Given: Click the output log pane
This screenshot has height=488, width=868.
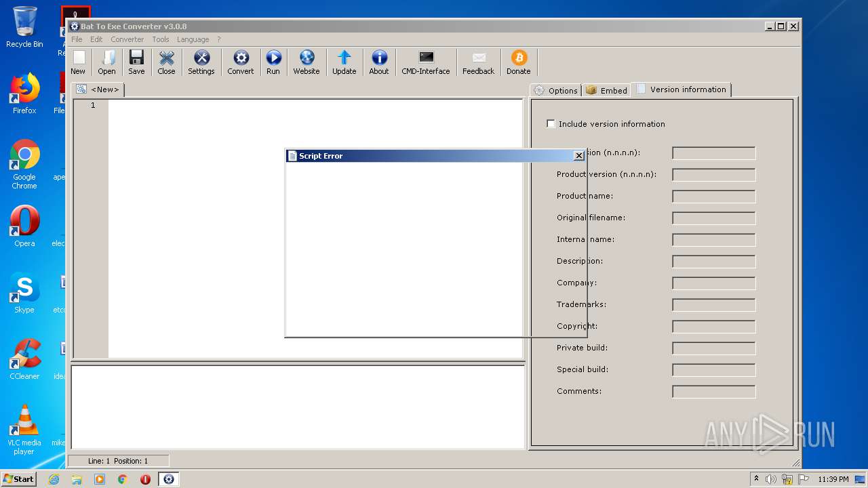Looking at the screenshot, I should click(298, 407).
